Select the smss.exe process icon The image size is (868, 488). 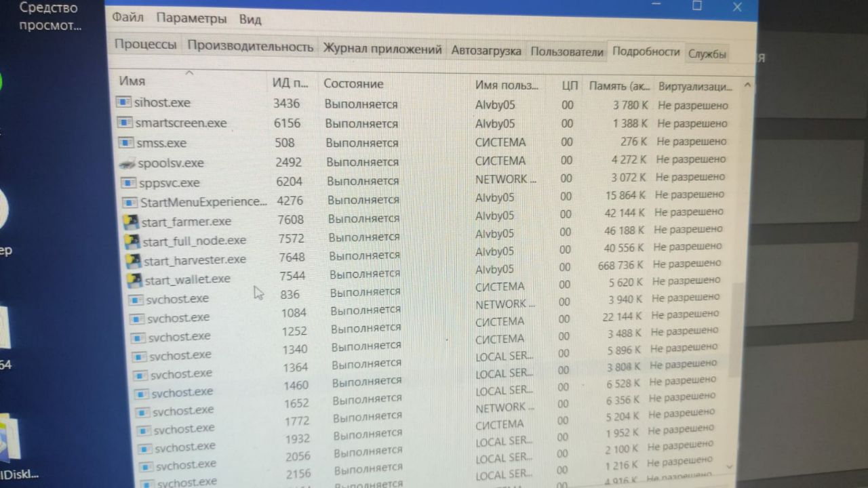(127, 142)
